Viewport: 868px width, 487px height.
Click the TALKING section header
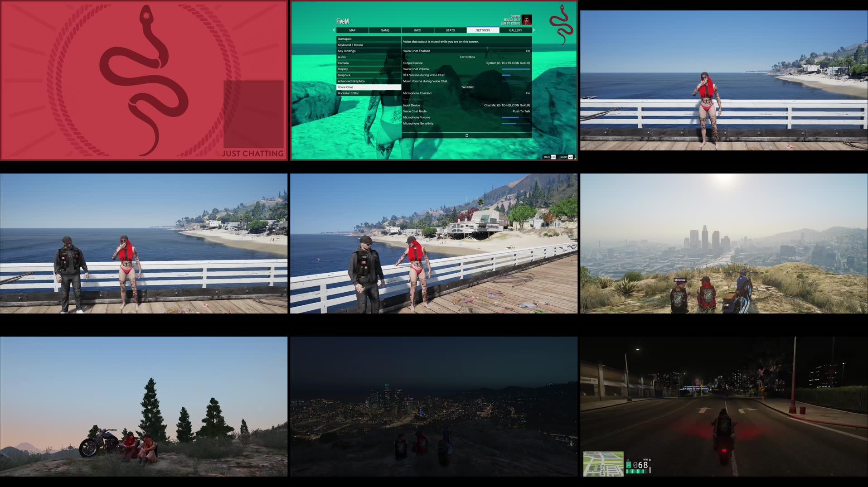tap(467, 87)
